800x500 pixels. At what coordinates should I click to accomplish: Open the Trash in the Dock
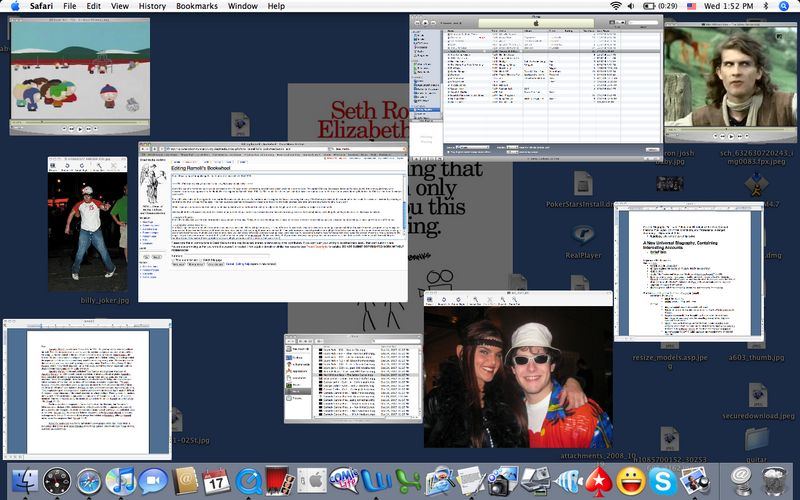click(x=774, y=481)
